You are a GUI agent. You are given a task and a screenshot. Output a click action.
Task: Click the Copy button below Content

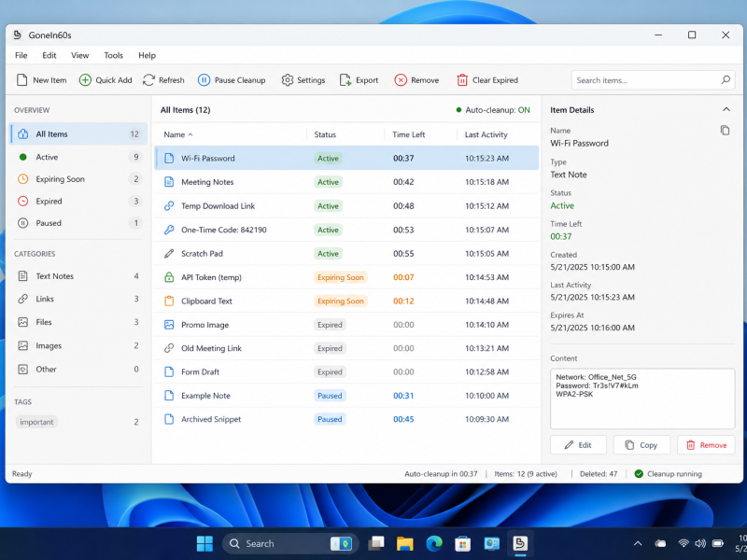pos(641,445)
